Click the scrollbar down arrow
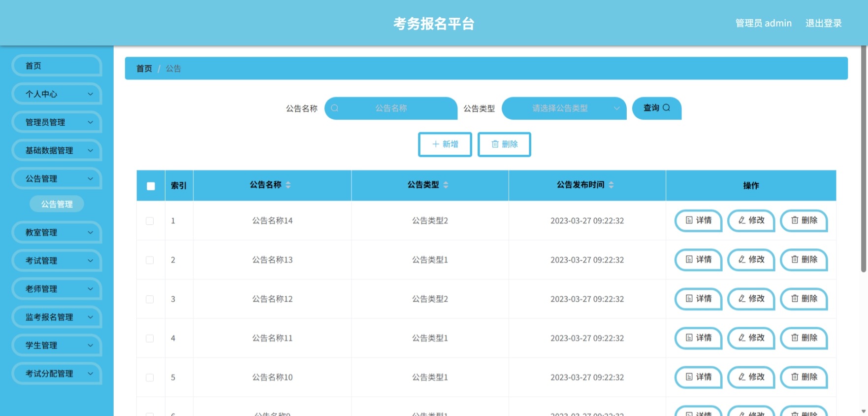The width and height of the screenshot is (868, 416). [864, 411]
